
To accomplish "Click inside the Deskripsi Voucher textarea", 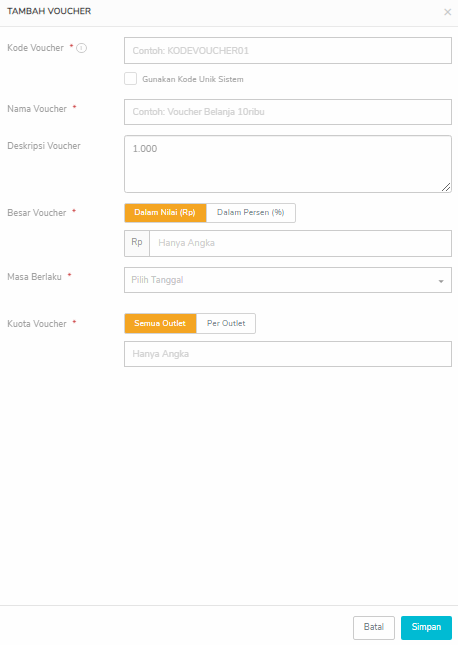I will pyautogui.click(x=288, y=164).
